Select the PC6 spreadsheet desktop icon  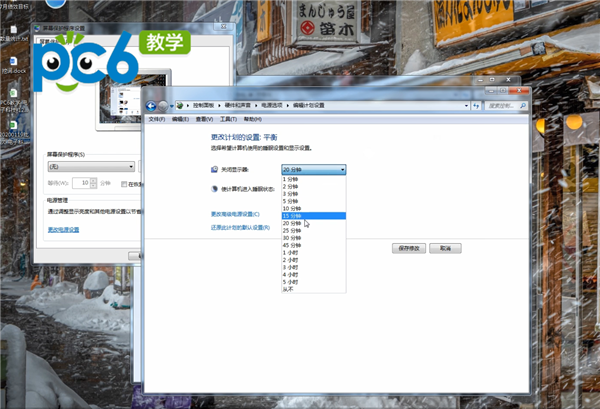pos(14,101)
